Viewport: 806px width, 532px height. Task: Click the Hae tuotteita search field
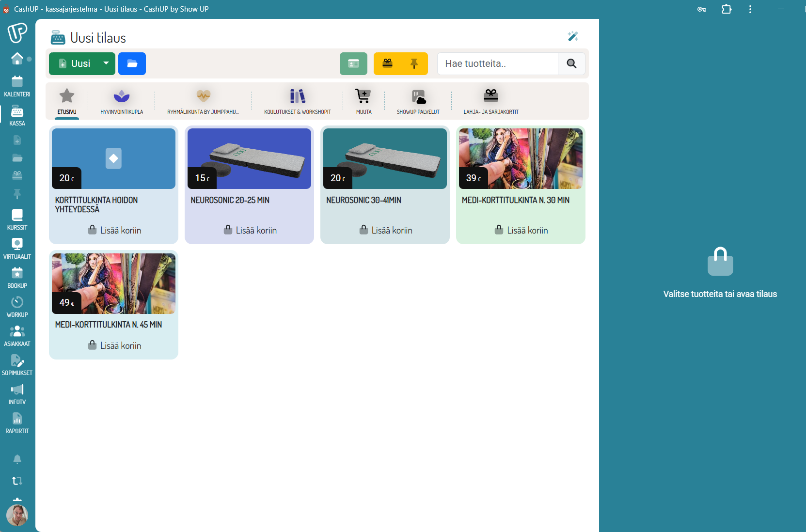(x=497, y=63)
